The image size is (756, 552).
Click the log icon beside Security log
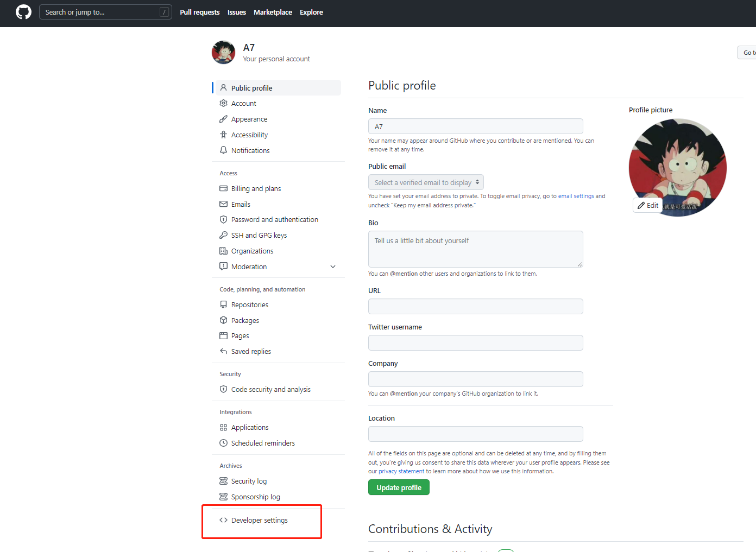[x=223, y=481]
